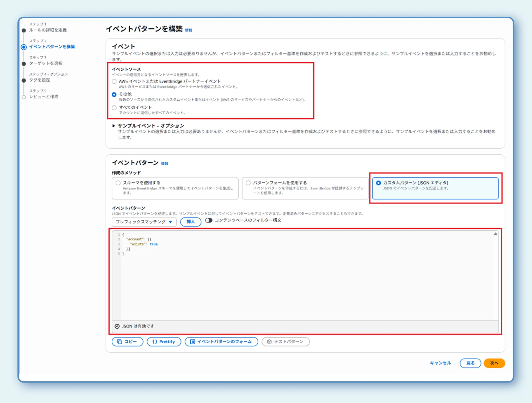532x403 pixels.
Task: Open イベントパターンのフォーム button
Action: tap(221, 341)
